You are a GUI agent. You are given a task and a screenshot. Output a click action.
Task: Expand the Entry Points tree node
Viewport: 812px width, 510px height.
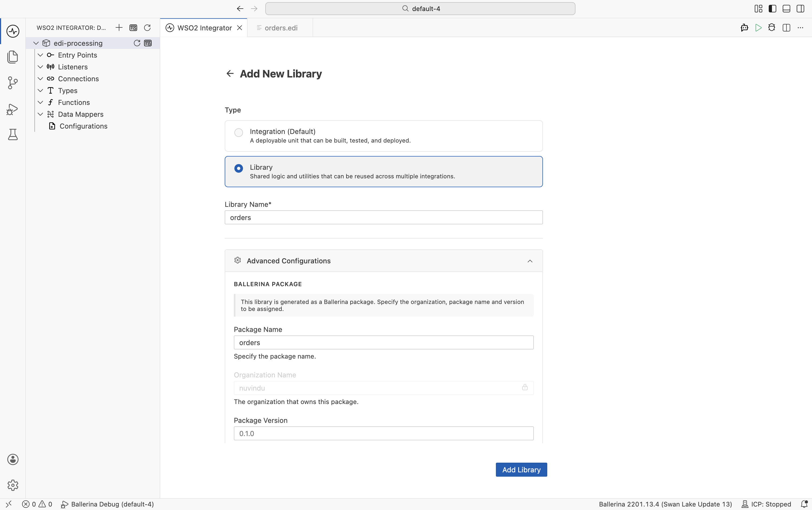coord(40,55)
